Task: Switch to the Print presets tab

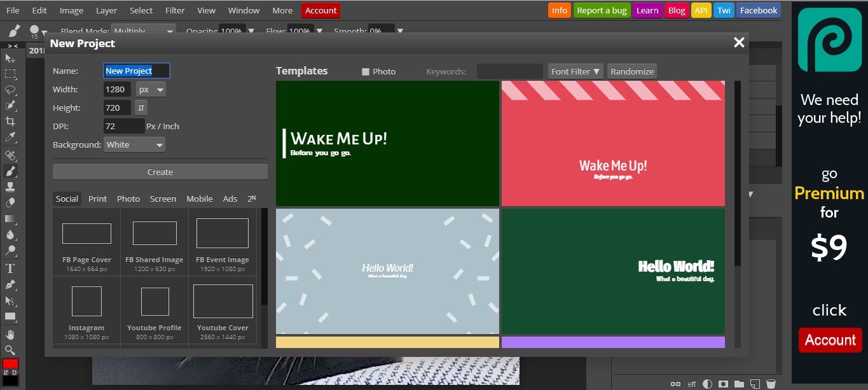Action: pyautogui.click(x=98, y=198)
